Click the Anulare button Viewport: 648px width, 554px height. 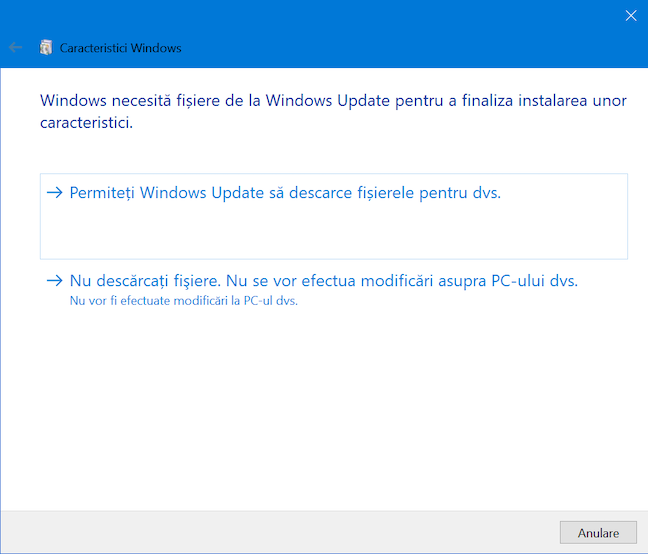[x=598, y=533]
